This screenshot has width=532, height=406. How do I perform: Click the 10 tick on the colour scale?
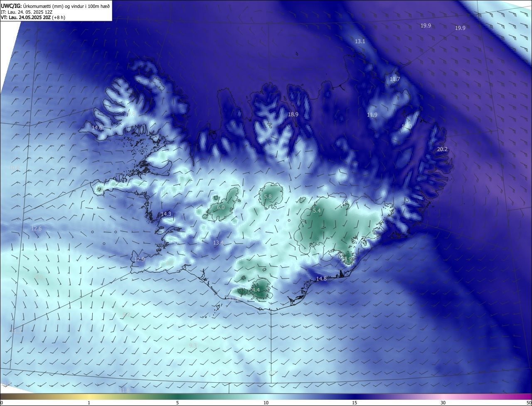(x=266, y=403)
